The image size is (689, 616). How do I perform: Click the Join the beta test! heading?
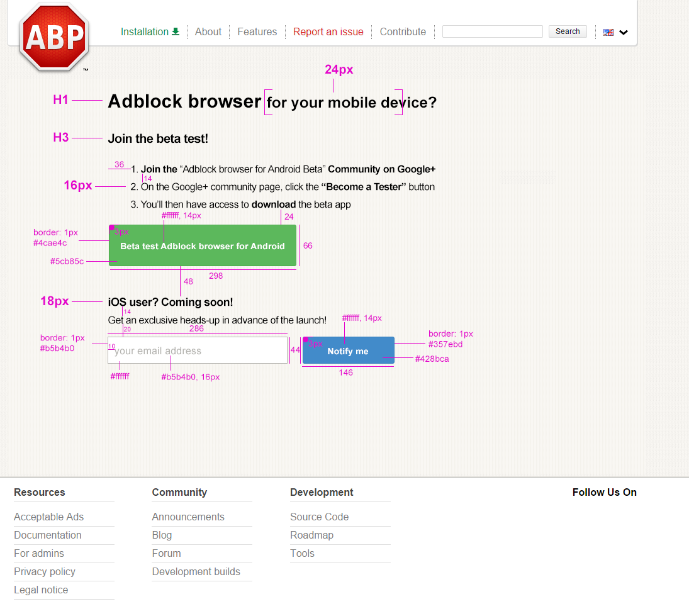pos(158,139)
